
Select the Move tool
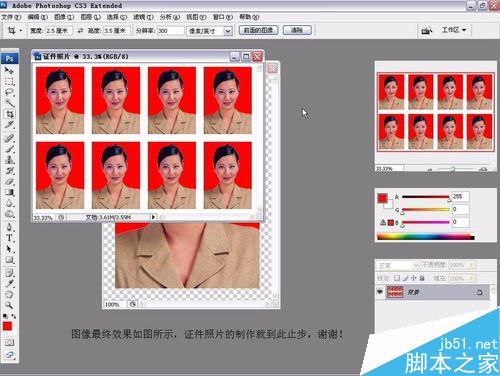point(9,70)
